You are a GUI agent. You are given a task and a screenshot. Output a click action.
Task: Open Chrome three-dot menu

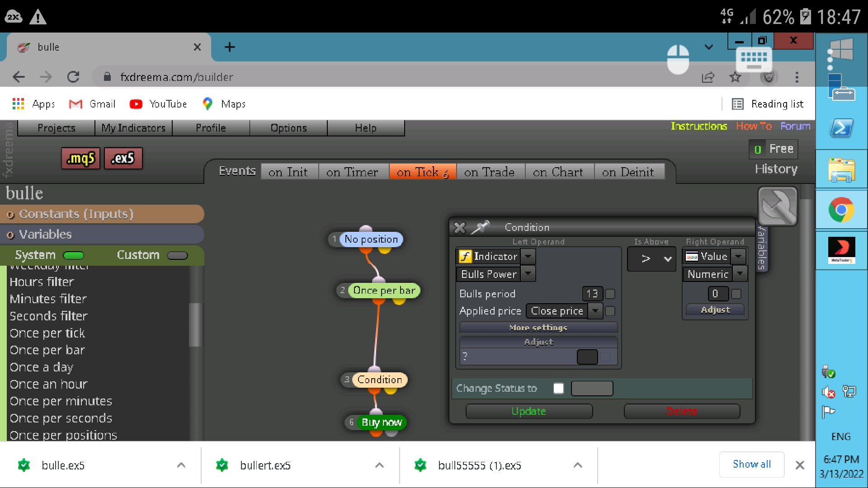[797, 77]
